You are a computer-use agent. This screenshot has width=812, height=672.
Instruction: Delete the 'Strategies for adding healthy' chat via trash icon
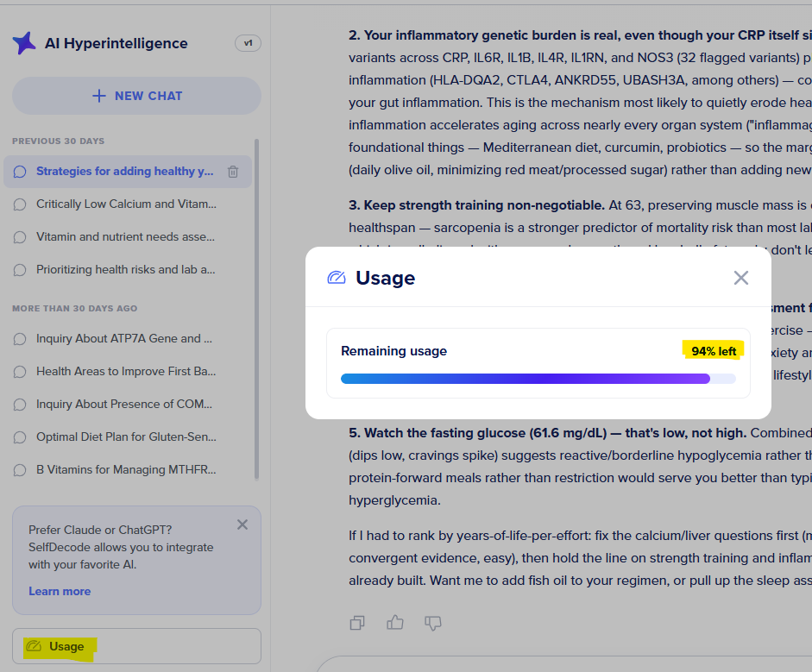point(233,172)
